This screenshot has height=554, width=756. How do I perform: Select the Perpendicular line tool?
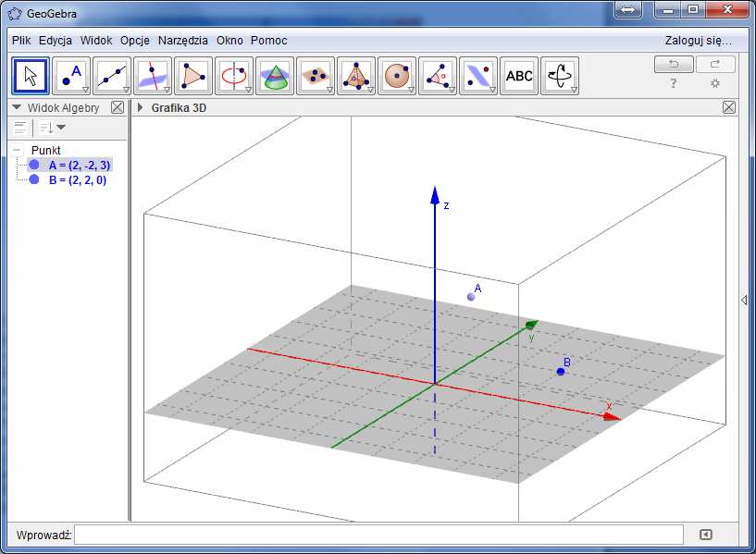(153, 76)
